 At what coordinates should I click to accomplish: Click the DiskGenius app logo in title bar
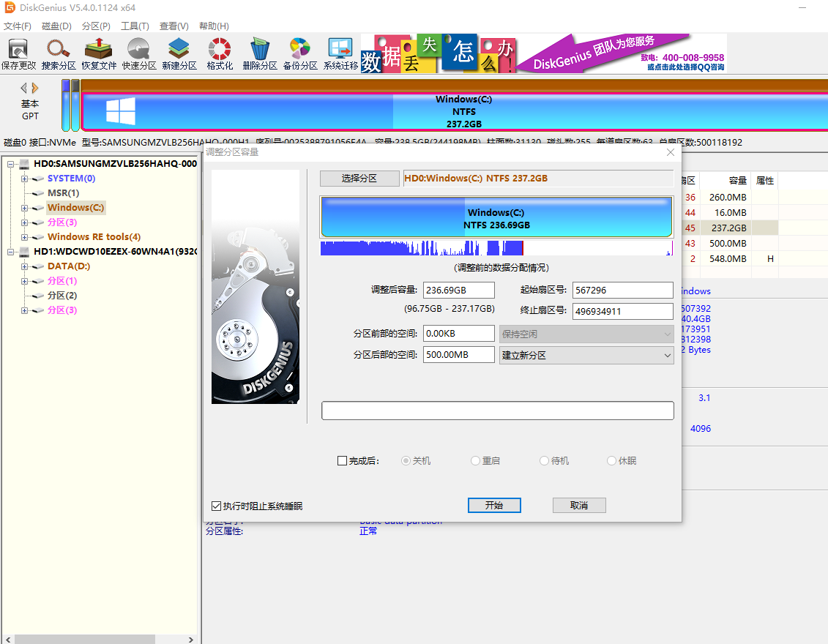pyautogui.click(x=10, y=7)
